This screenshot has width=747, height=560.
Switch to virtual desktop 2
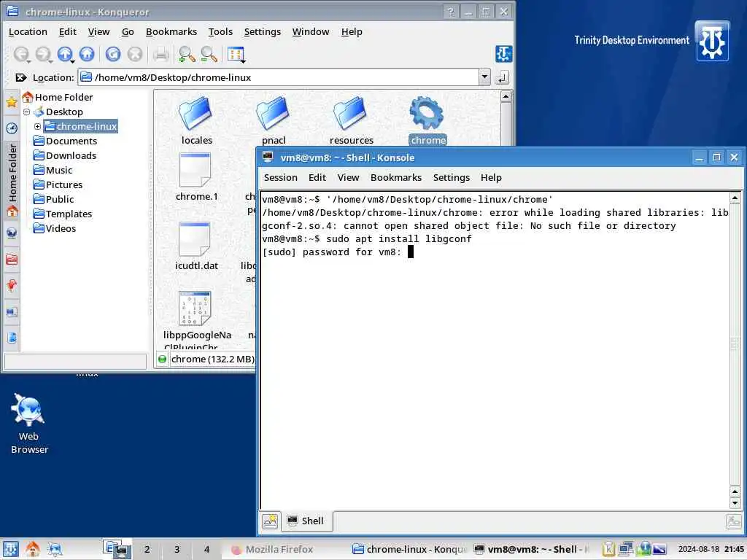click(147, 550)
